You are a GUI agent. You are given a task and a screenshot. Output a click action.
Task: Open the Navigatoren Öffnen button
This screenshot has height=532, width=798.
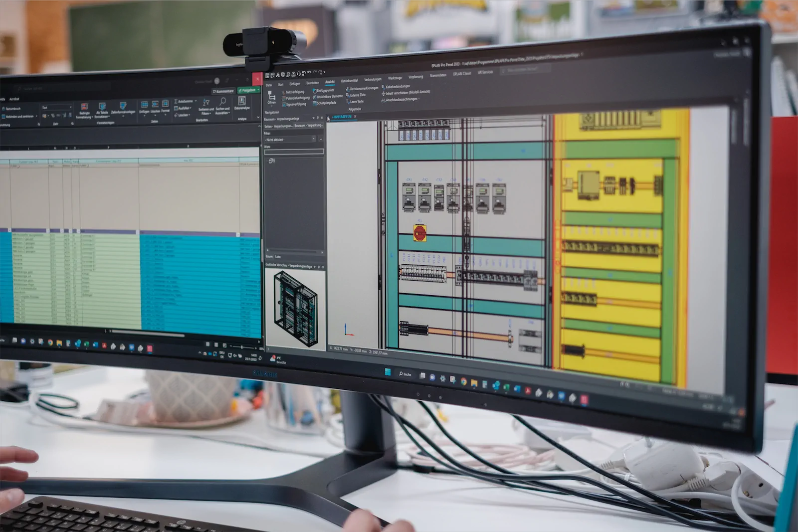tap(271, 97)
